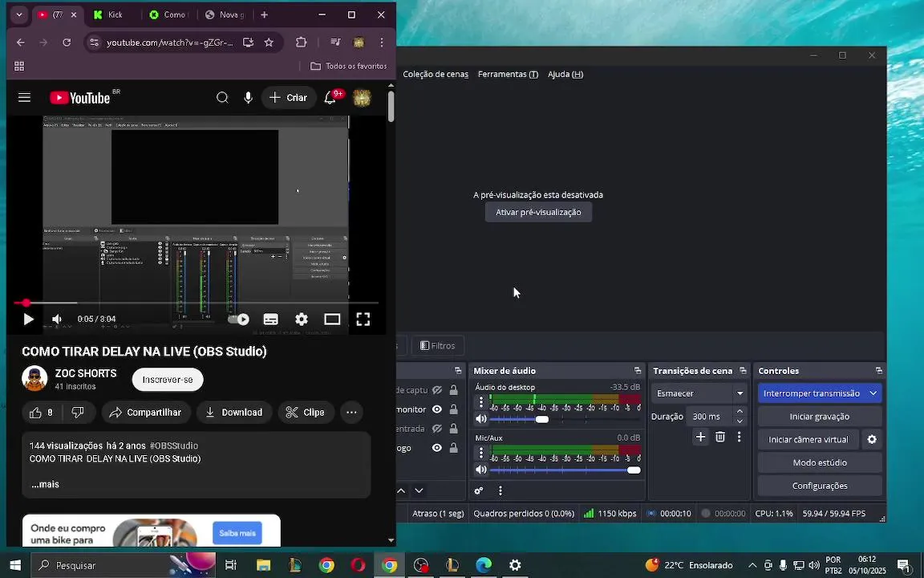Toggle hidden eye of entrada source
Image resolution: width=924 pixels, height=578 pixels.
point(436,429)
